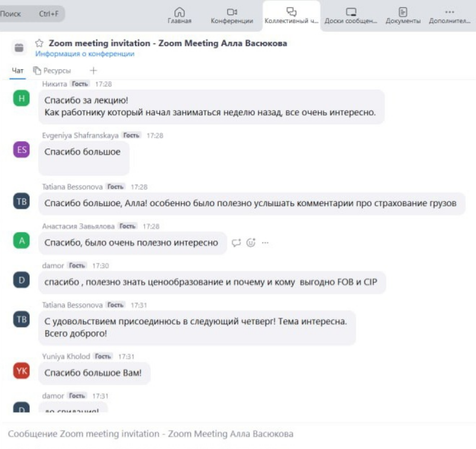476x449 pixels.
Task: Open the Дополнительно more menu
Action: [x=449, y=16]
